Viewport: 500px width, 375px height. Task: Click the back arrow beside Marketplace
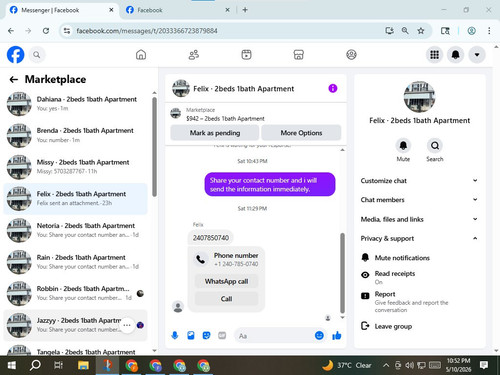[x=14, y=79]
